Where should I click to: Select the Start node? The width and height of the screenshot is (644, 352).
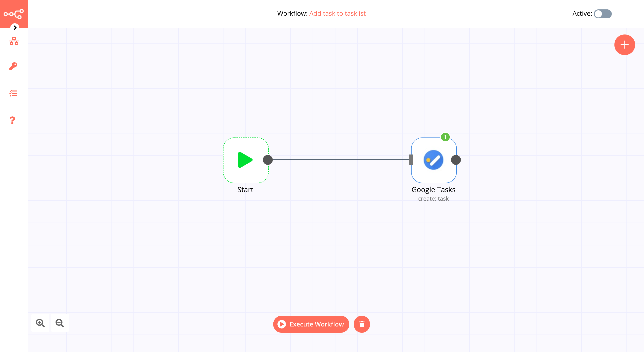pyautogui.click(x=245, y=160)
